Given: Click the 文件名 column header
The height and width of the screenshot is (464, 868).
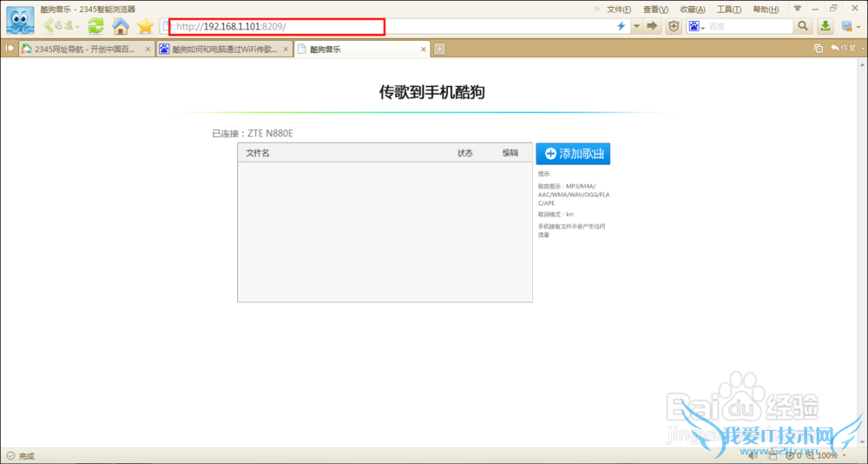Looking at the screenshot, I should click(258, 153).
